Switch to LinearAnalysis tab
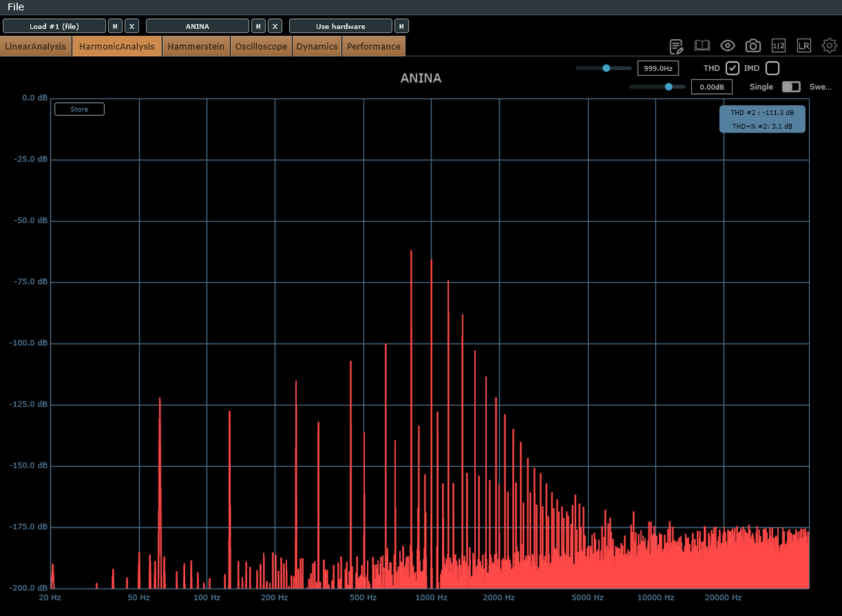The image size is (842, 616). 36,46
